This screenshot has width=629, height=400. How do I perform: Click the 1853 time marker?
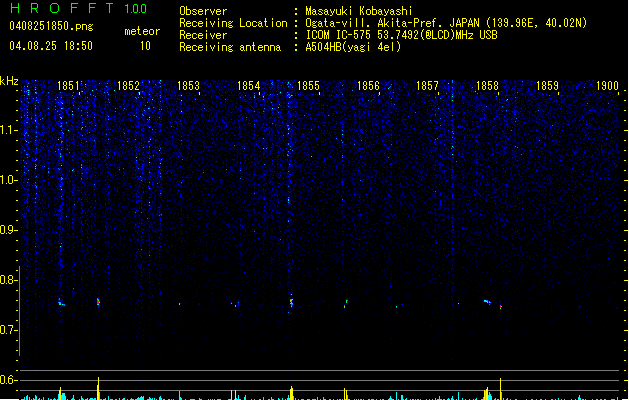188,86
